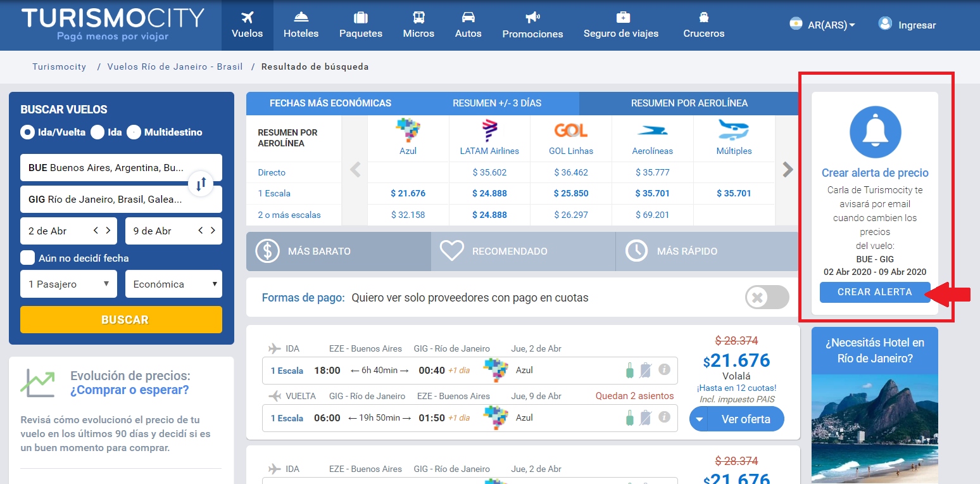Open the Micros bus section
This screenshot has width=980, height=484.
pyautogui.click(x=418, y=25)
